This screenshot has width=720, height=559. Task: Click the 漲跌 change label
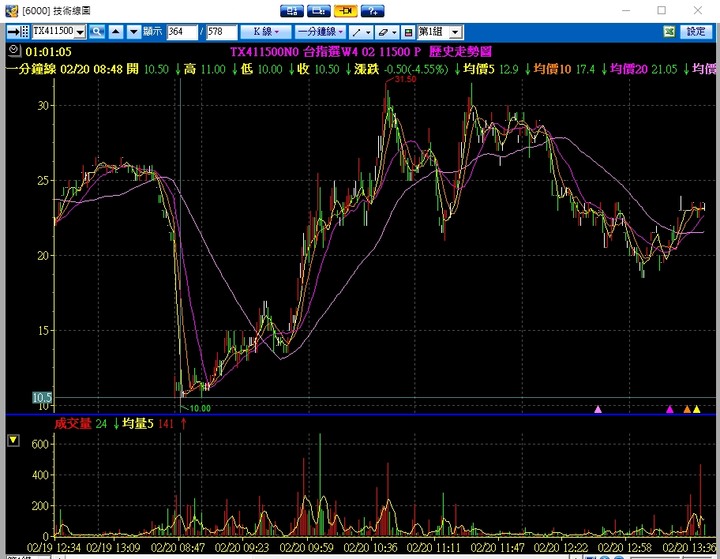click(x=366, y=69)
